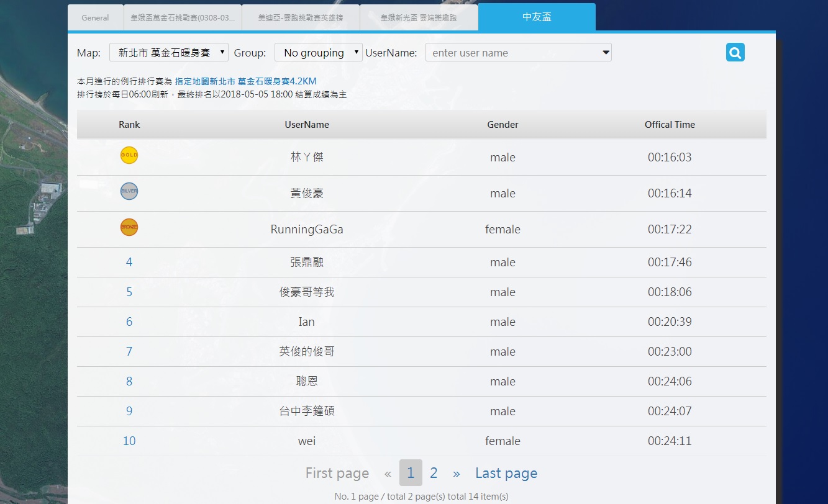Click time 00:17:46

670,262
